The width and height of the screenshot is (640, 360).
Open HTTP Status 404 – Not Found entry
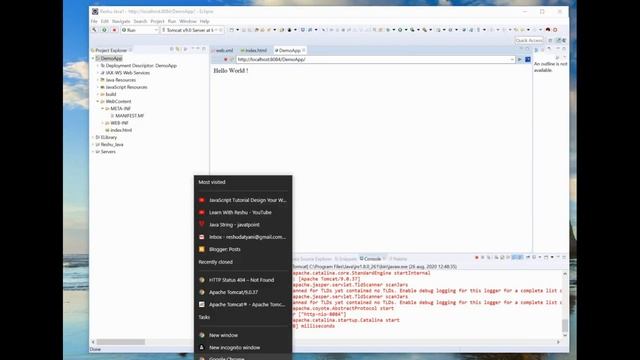point(243,280)
